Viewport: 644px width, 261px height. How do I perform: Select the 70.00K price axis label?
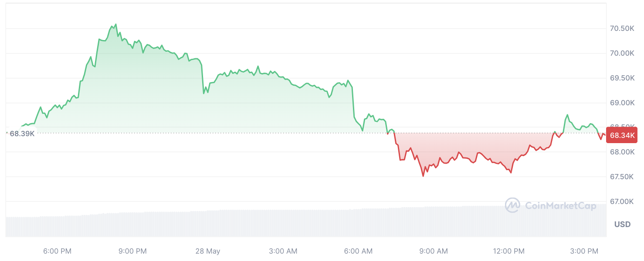click(622, 54)
